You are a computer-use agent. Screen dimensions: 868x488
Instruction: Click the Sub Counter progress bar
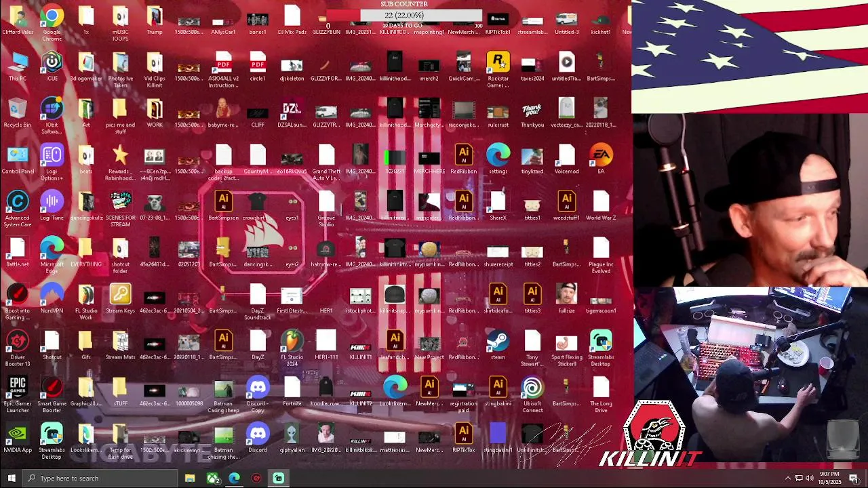[404, 15]
